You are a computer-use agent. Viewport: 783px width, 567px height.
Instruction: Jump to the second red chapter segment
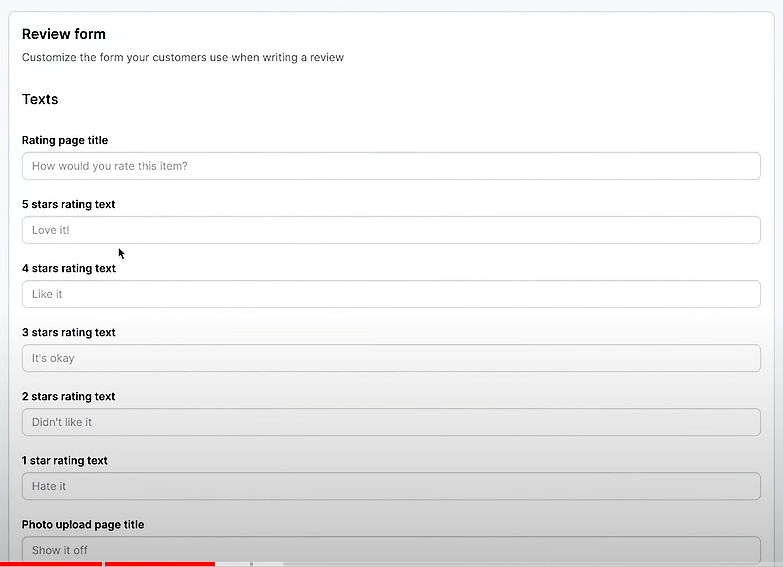[x=160, y=564]
